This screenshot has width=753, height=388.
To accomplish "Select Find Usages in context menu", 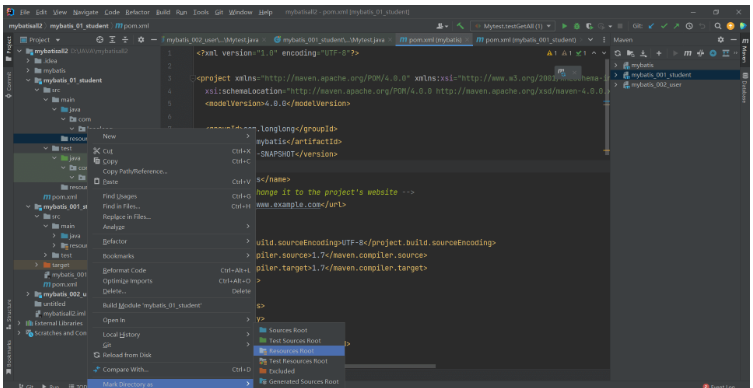I will pos(171,196).
